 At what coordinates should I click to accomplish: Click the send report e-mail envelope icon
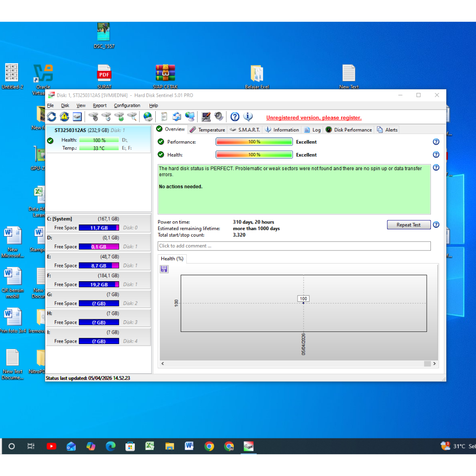click(x=177, y=117)
